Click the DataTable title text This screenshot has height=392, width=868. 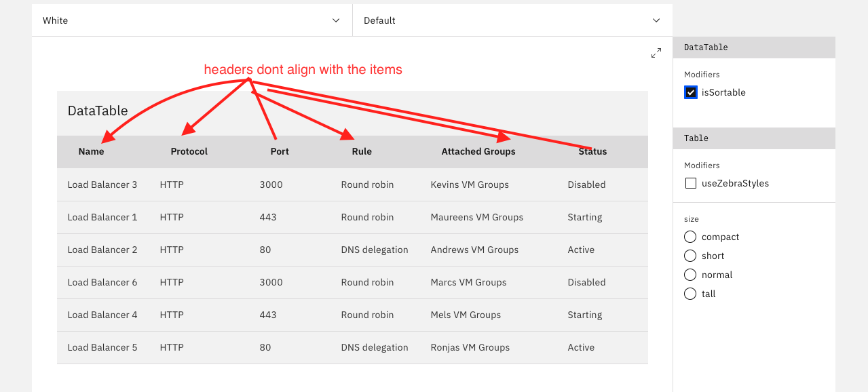coord(98,111)
